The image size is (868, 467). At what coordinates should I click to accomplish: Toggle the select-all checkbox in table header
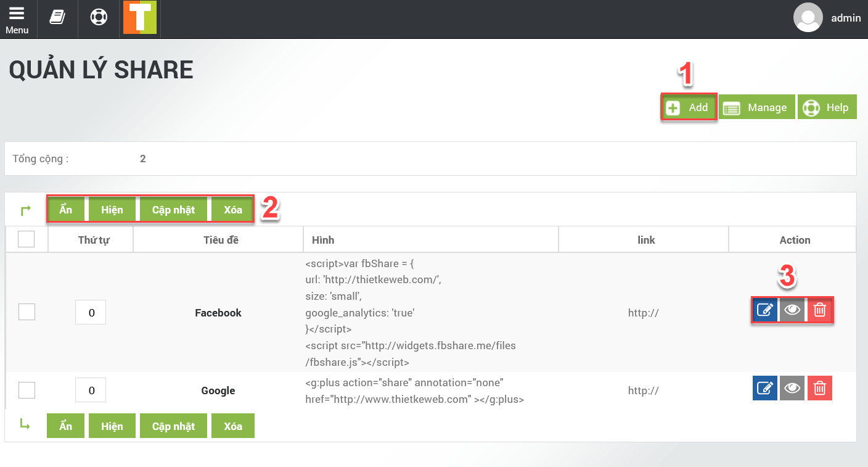[27, 239]
